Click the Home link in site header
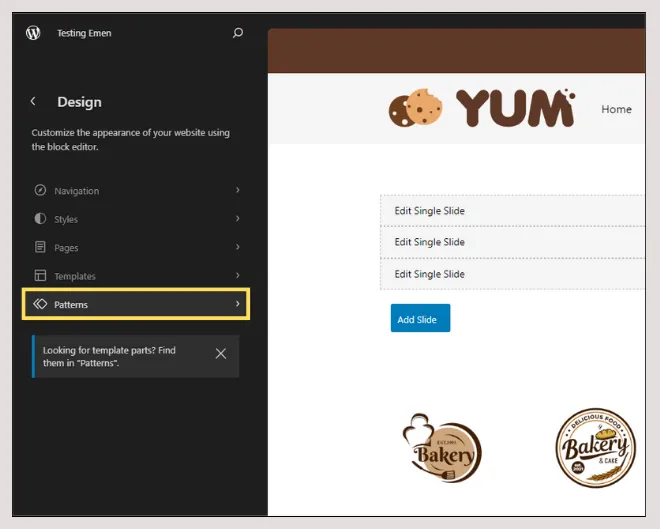660x529 pixels. [616, 109]
